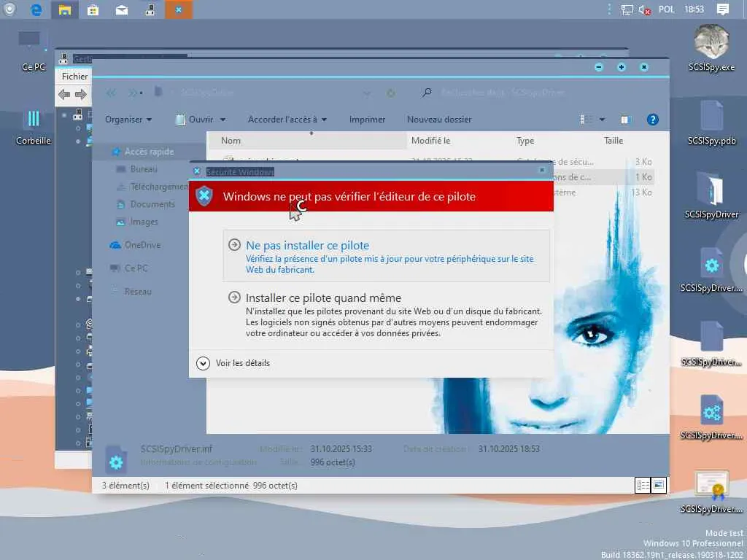Click Nouveau dossier in Explorer toolbar
Viewport: 747px width, 560px height.
click(x=438, y=120)
